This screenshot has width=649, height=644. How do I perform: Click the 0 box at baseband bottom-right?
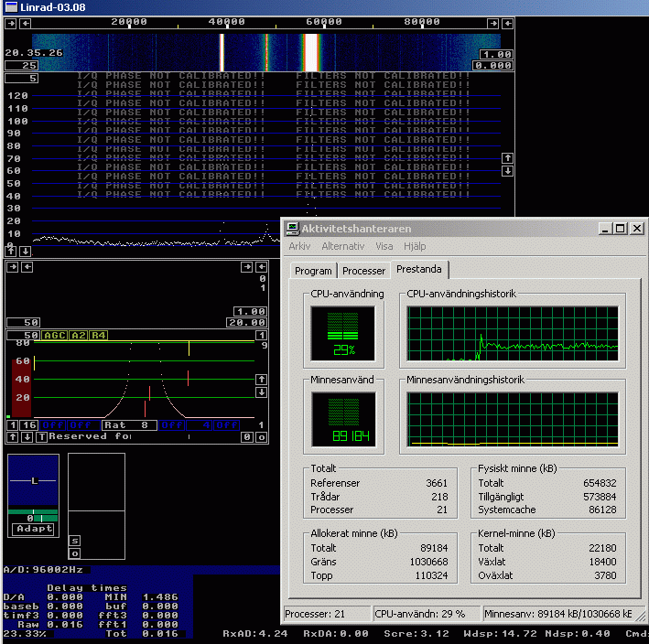click(247, 436)
